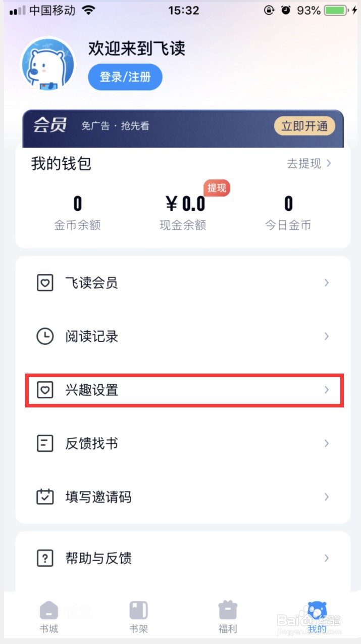
Task: Select the 我的 profile tab
Action: pyautogui.click(x=317, y=617)
